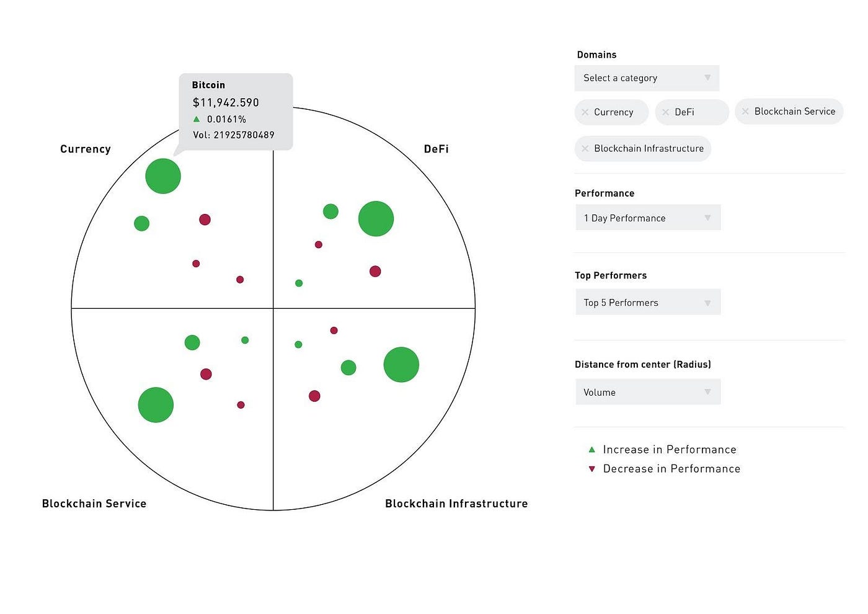Toggle the Decrease in Performance legend entry
This screenshot has width=868, height=614.
[671, 469]
